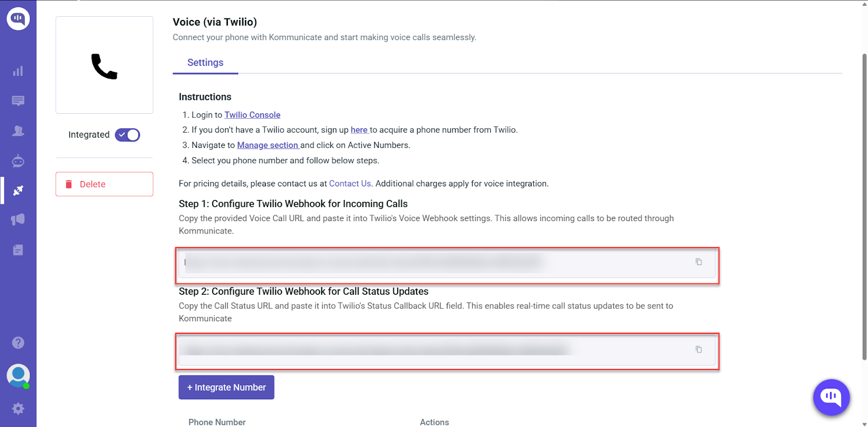The width and height of the screenshot is (868, 427).
Task: Select the integrations plug icon in the sidebar
Action: 18,190
